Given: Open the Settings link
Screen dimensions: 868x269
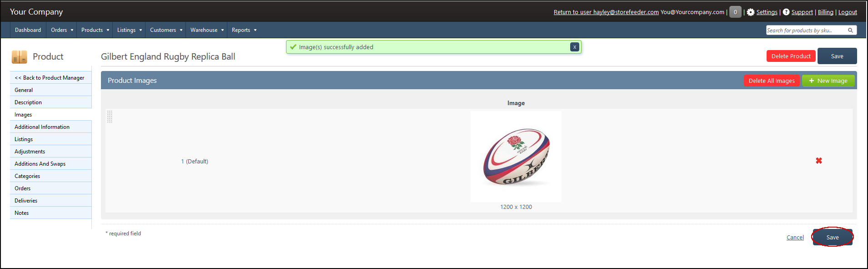Looking at the screenshot, I should 767,12.
